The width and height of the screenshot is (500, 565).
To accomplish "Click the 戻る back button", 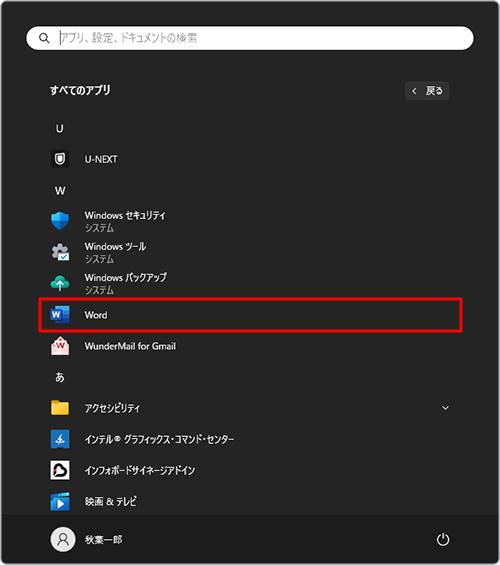I will [x=427, y=91].
